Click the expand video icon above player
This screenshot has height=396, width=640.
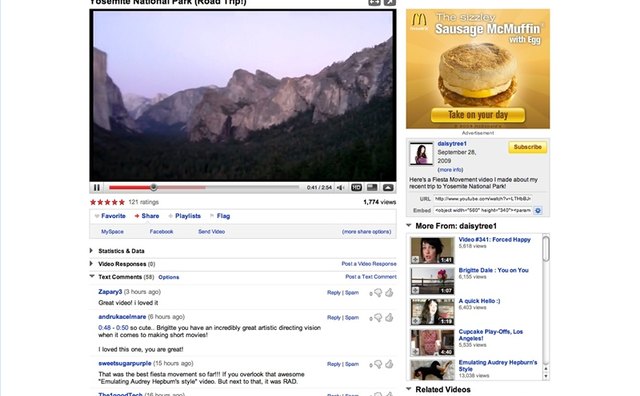click(374, 2)
